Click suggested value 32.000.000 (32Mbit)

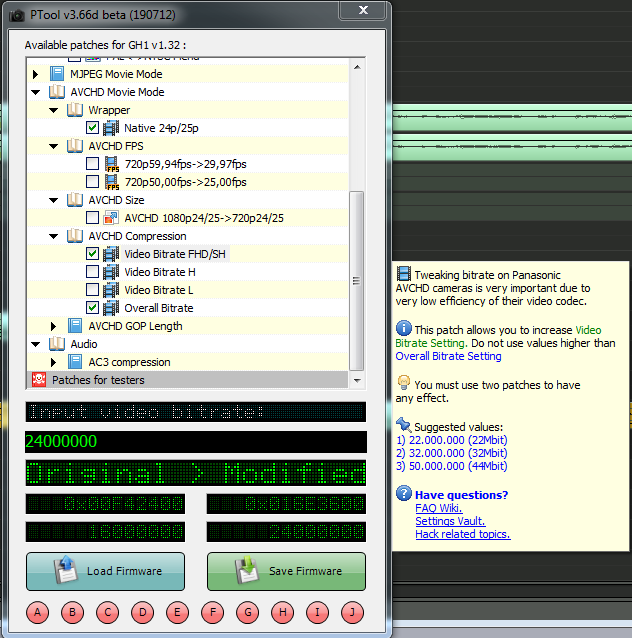click(x=452, y=453)
